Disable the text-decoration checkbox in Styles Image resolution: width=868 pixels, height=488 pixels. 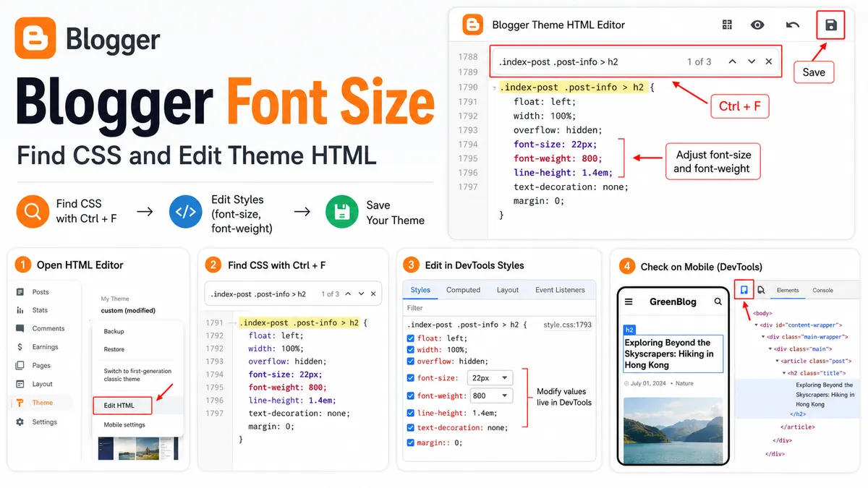tap(411, 427)
